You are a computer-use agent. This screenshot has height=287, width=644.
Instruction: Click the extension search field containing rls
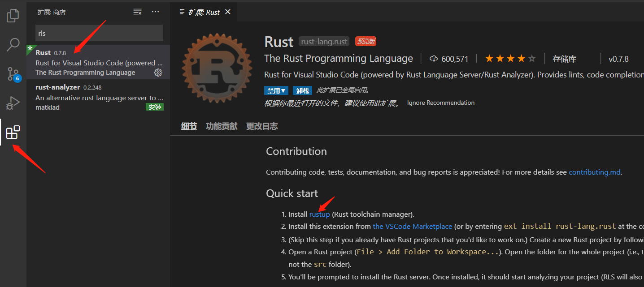(x=99, y=33)
